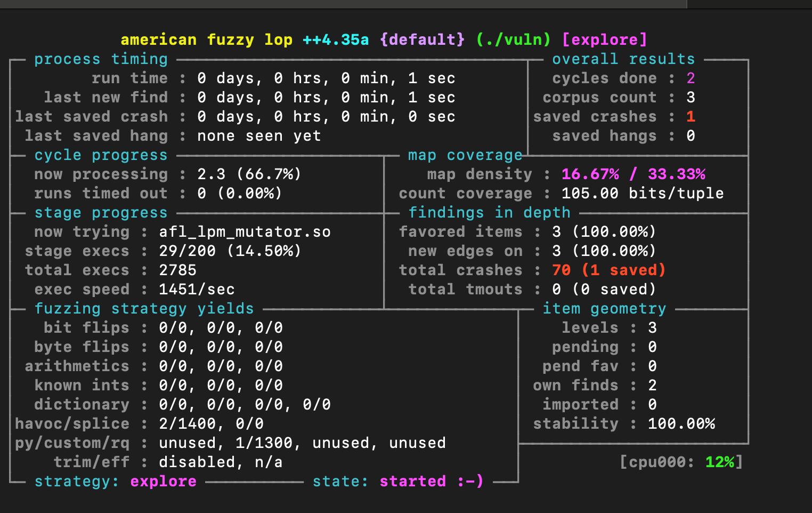Click exec speed '1451/sec'
This screenshot has width=812, height=513.
coord(197,290)
